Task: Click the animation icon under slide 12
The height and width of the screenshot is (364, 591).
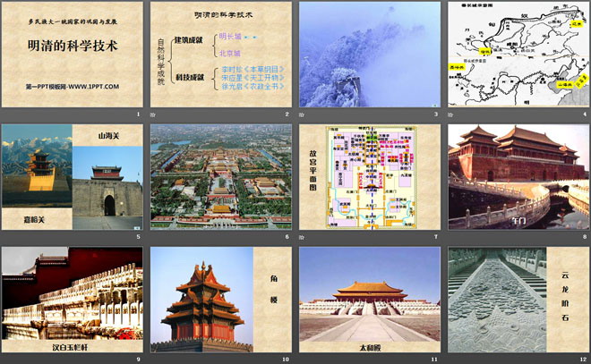Action: click(x=450, y=359)
